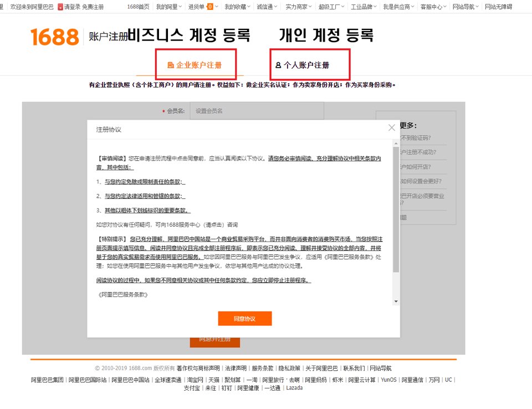Expand the 我的阿里 dropdown
Image resolution: width=532 pixels, height=409 pixels.
pyautogui.click(x=168, y=7)
